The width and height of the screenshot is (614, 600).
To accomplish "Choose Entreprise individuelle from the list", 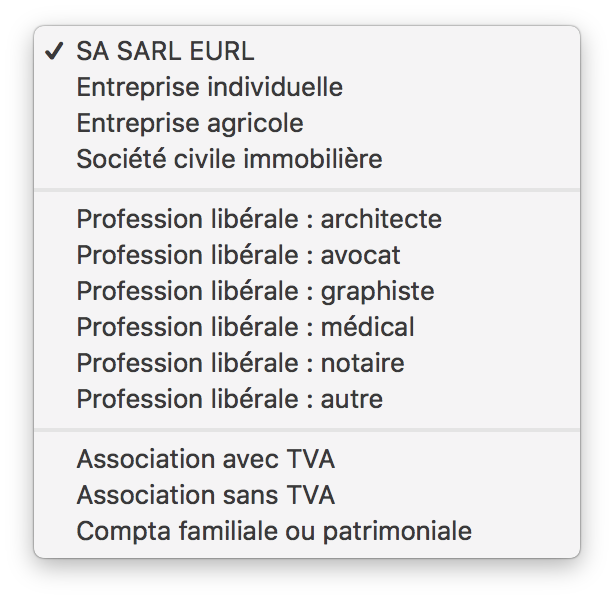I will click(307, 87).
